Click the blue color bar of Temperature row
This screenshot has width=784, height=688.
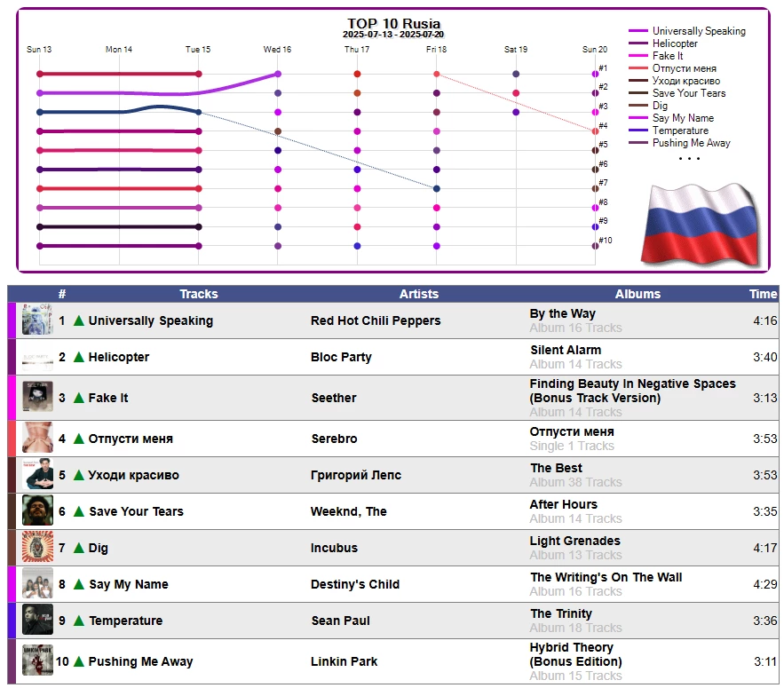click(12, 621)
